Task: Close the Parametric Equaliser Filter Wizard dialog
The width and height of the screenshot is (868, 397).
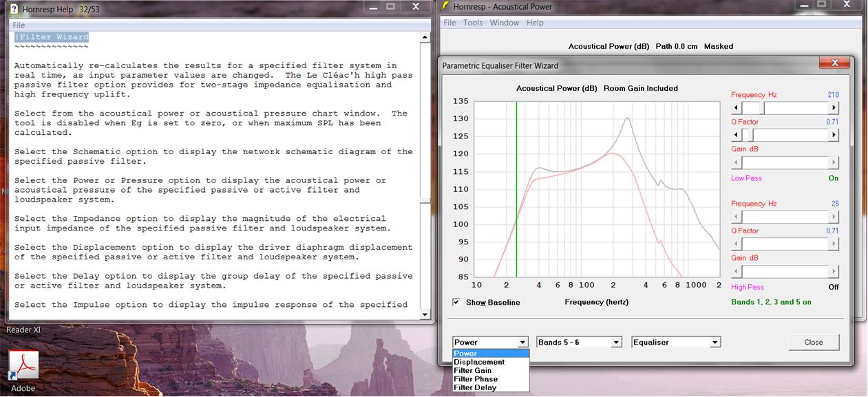Action: [835, 63]
